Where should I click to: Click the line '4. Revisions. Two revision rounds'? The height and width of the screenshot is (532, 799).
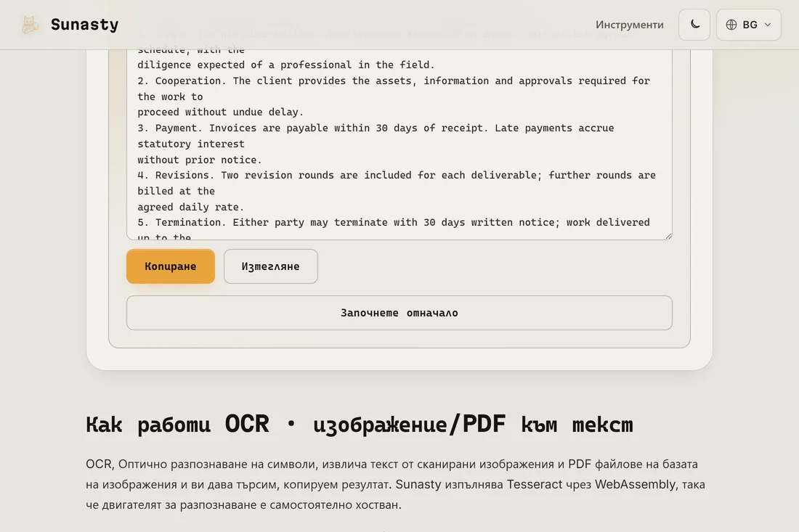tap(397, 175)
